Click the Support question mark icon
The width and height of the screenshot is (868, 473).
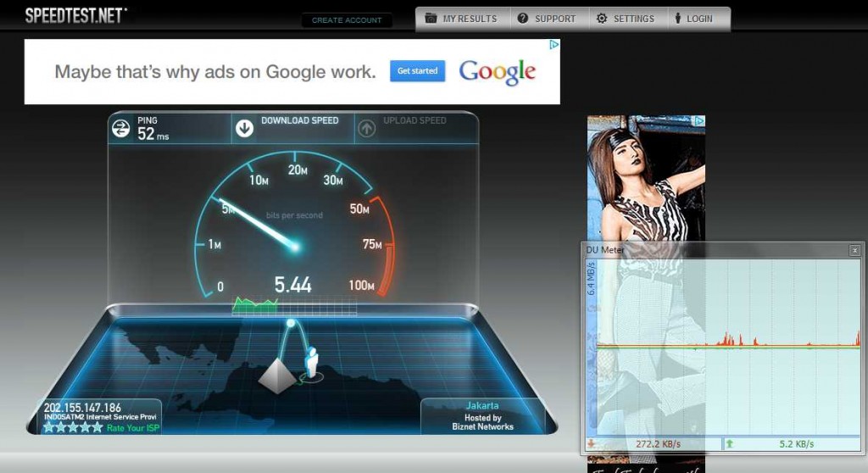point(522,19)
